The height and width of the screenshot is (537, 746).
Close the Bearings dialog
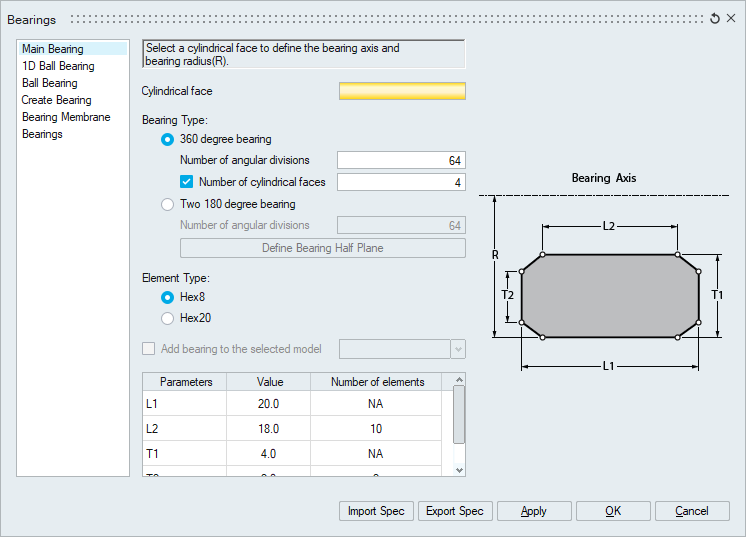tap(730, 19)
